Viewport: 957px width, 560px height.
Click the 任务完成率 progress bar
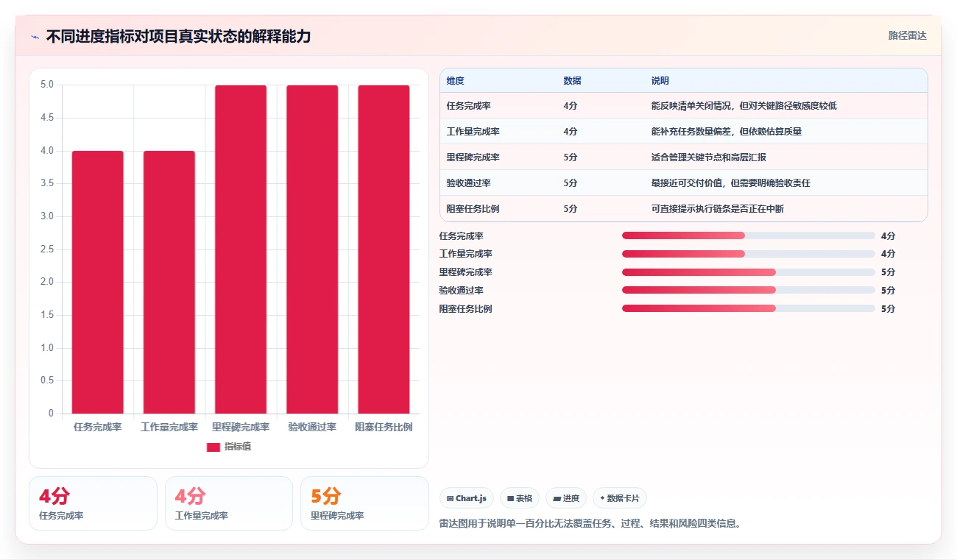pos(748,235)
